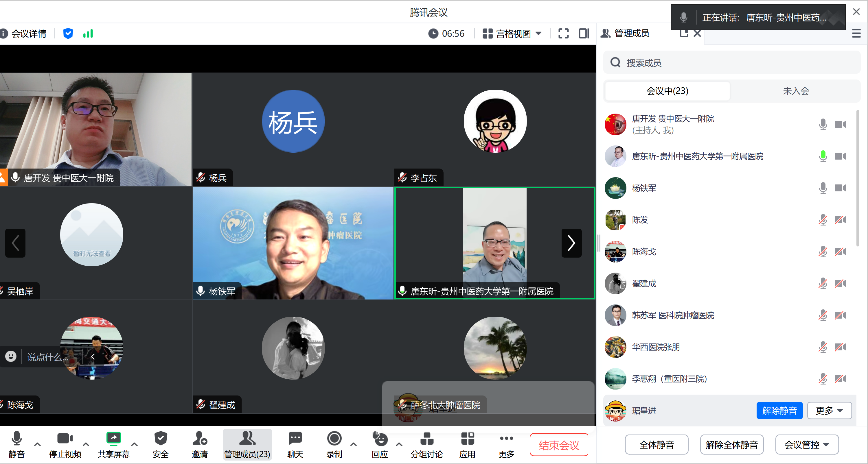
Task: Mute 杨铁军 microphone in member list
Action: tap(823, 188)
